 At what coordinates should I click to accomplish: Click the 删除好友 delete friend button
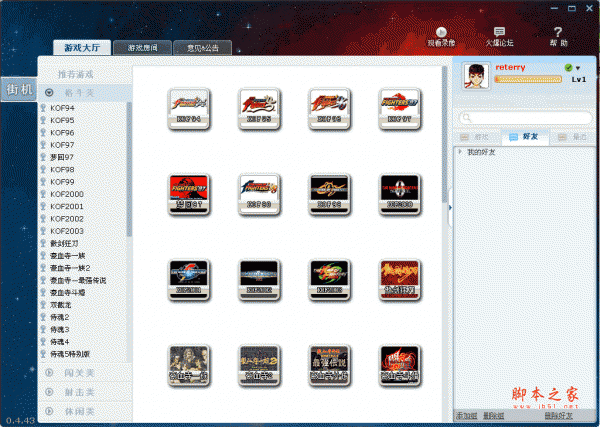[x=559, y=416]
